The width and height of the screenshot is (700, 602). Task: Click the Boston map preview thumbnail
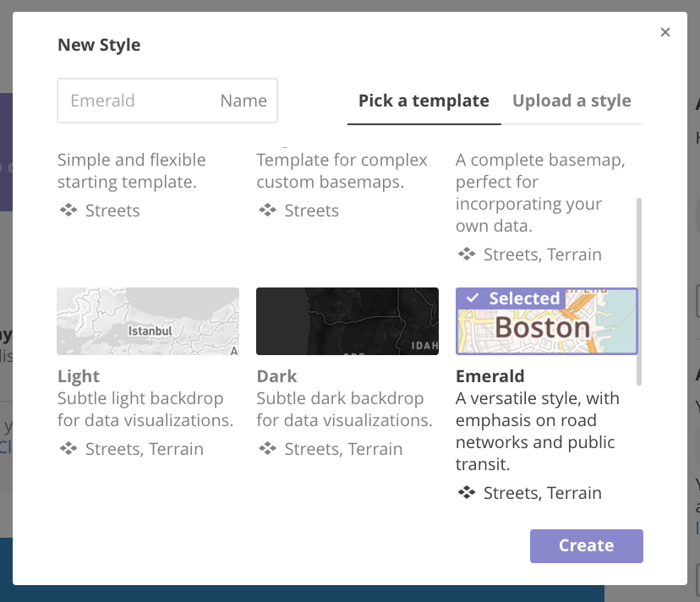tap(546, 326)
